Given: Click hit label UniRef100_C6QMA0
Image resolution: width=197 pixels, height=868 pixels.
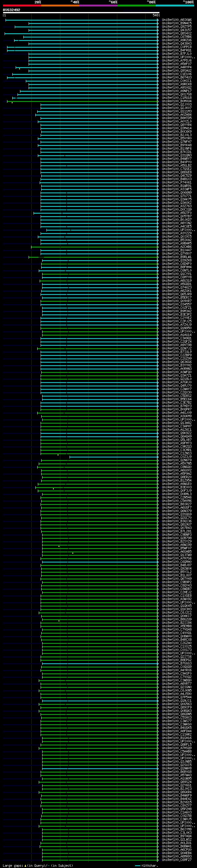Looking at the screenshot, I should coord(177,561).
